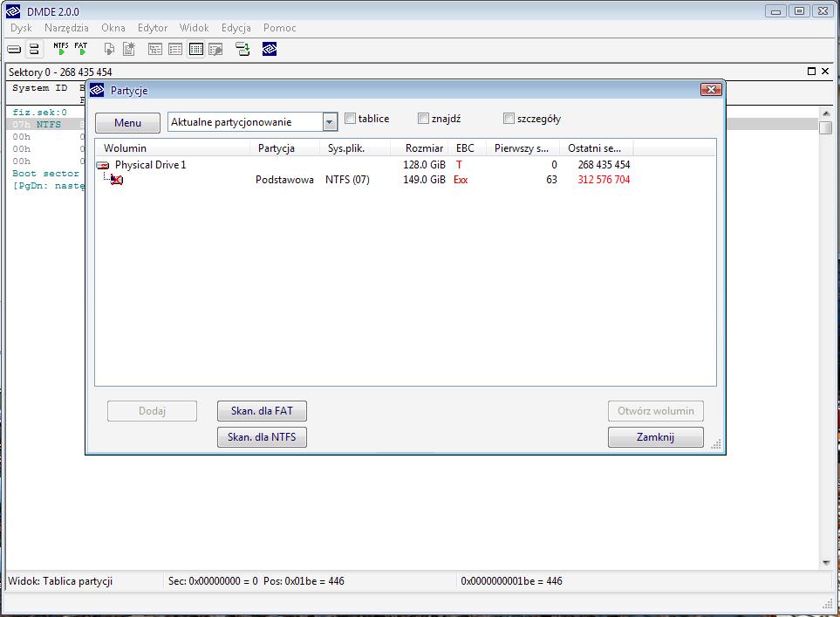Viewport: 840px width, 617px height.
Task: Click the Menu button in Partycje
Action: (127, 123)
